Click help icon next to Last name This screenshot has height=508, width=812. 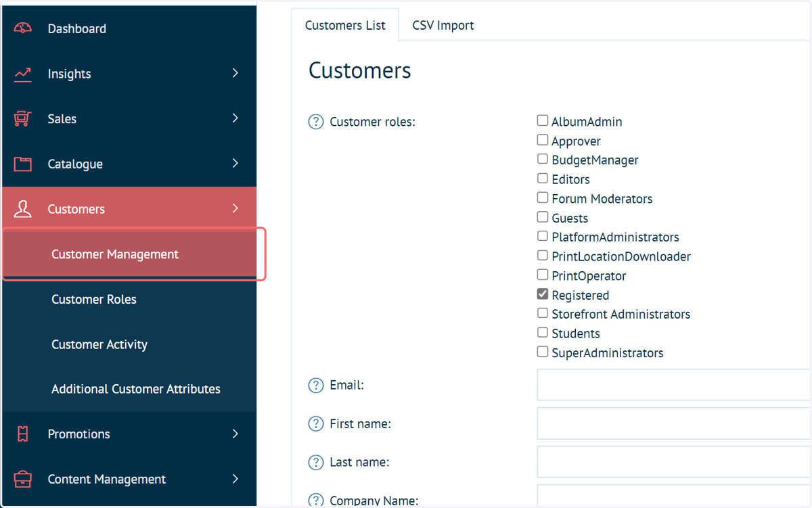316,462
